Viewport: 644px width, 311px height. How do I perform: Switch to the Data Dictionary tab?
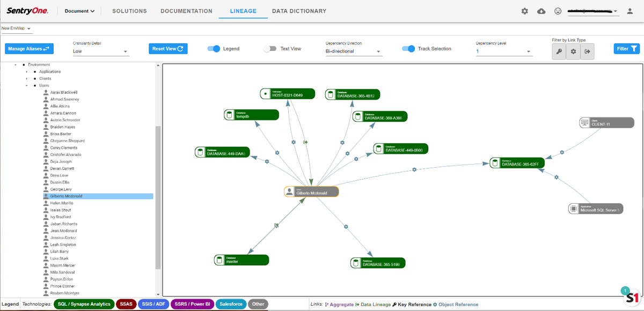pyautogui.click(x=299, y=11)
